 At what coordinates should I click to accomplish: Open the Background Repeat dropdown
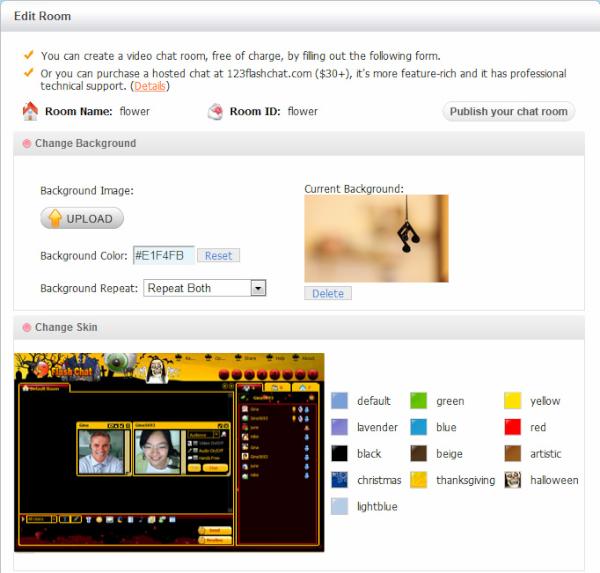204,288
